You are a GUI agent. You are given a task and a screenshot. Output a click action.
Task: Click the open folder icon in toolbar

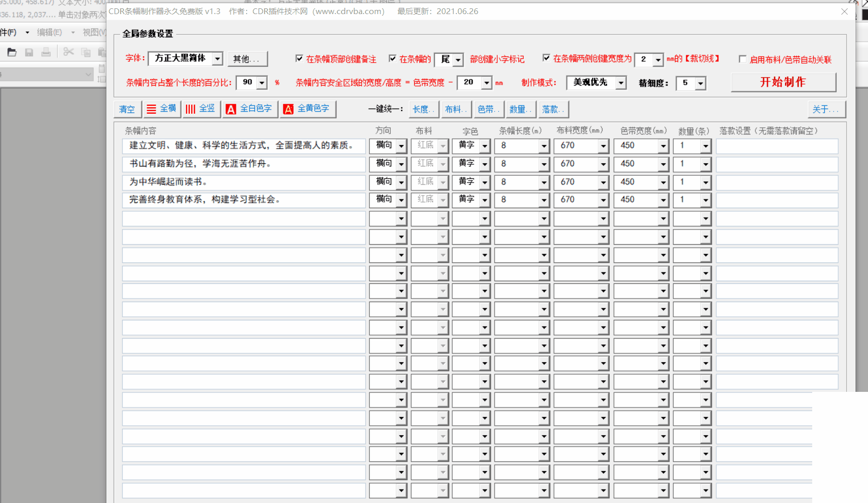pyautogui.click(x=12, y=52)
